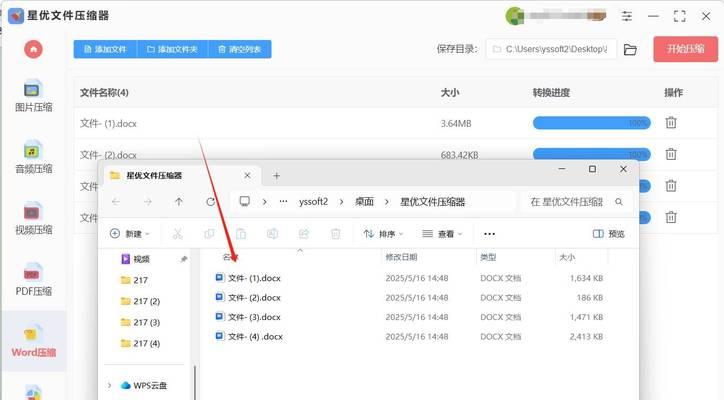Click progress bar of 文件- (1).docx row
This screenshot has width=724, height=400.
click(591, 123)
